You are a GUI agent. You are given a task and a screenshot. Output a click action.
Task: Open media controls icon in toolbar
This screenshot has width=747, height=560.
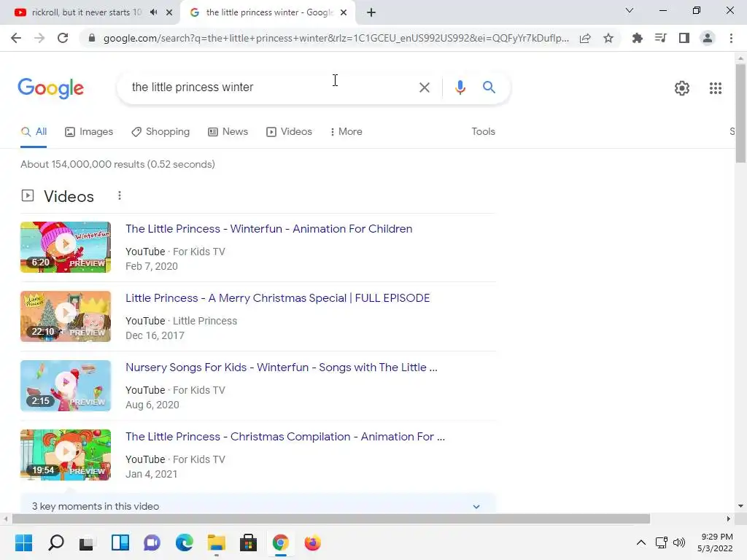pos(661,38)
